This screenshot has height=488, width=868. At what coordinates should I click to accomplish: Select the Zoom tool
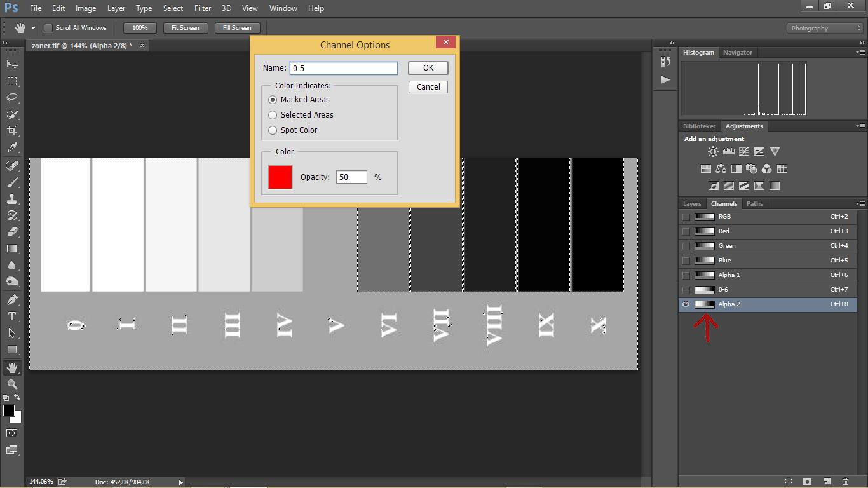tap(12, 384)
